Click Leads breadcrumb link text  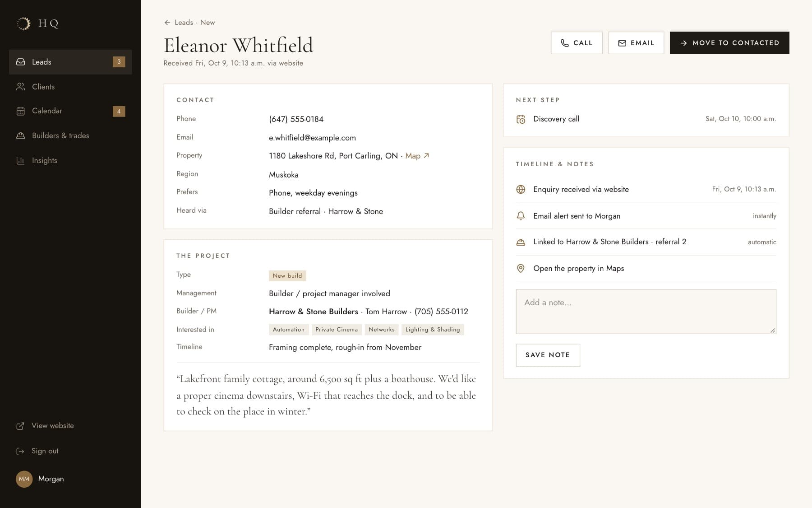tap(184, 23)
